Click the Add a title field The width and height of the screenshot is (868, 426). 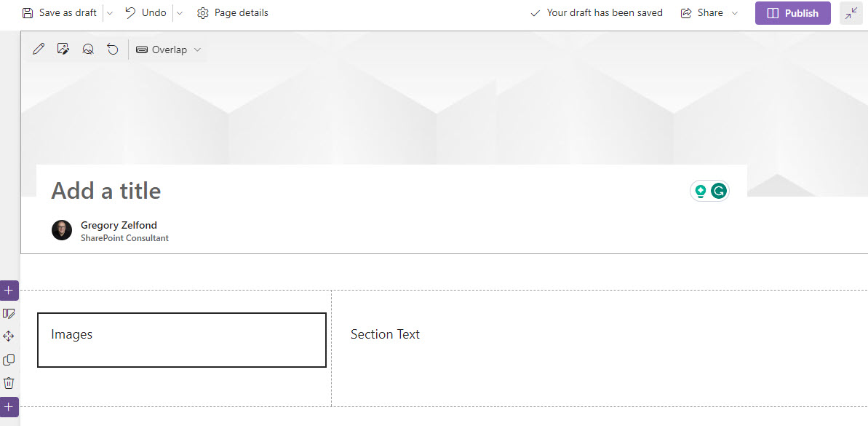pos(365,191)
